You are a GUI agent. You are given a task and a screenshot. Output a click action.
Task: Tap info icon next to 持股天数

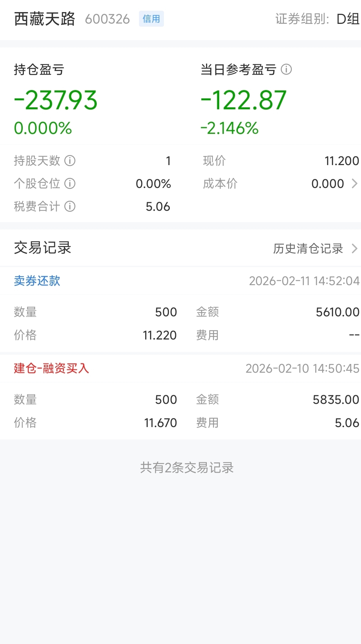(70, 161)
